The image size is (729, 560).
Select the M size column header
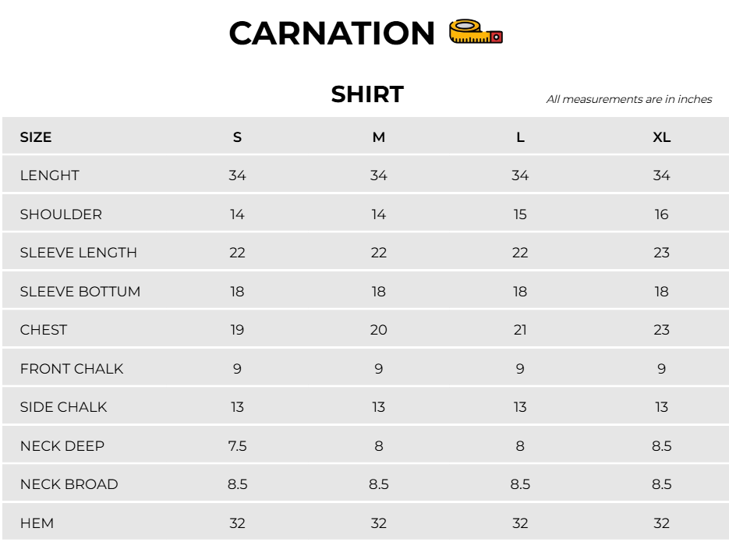pyautogui.click(x=379, y=137)
